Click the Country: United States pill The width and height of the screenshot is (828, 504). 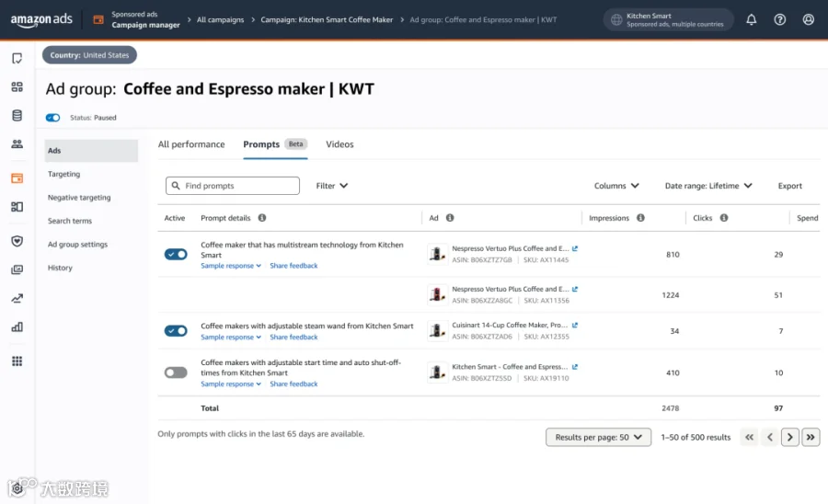pyautogui.click(x=89, y=55)
